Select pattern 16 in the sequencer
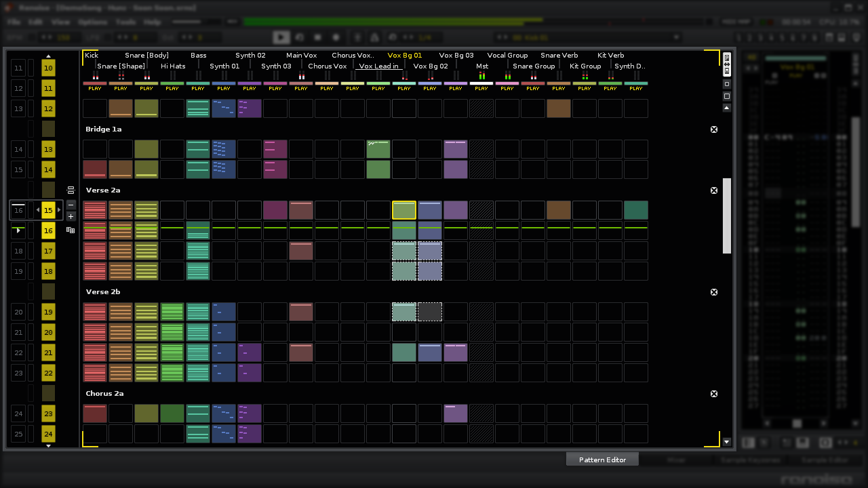 point(48,230)
